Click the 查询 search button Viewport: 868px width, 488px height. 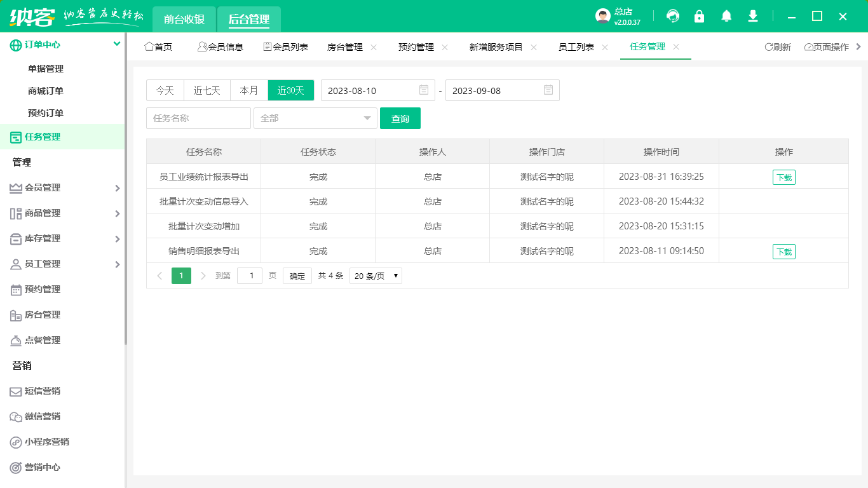400,118
